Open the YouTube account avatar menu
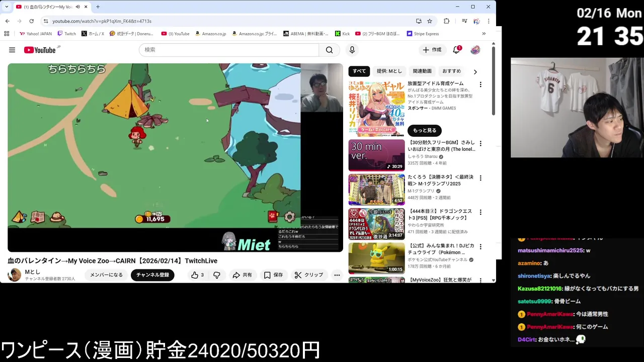 475,50
